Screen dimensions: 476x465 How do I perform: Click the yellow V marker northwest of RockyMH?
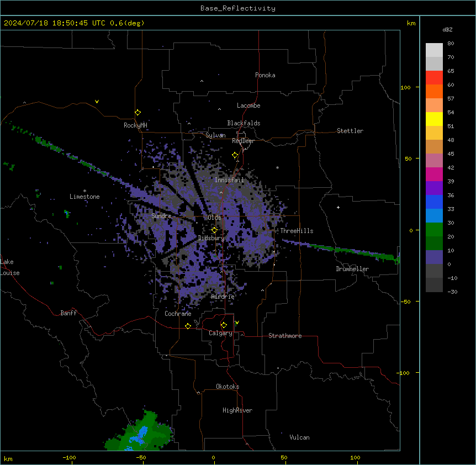pos(97,102)
